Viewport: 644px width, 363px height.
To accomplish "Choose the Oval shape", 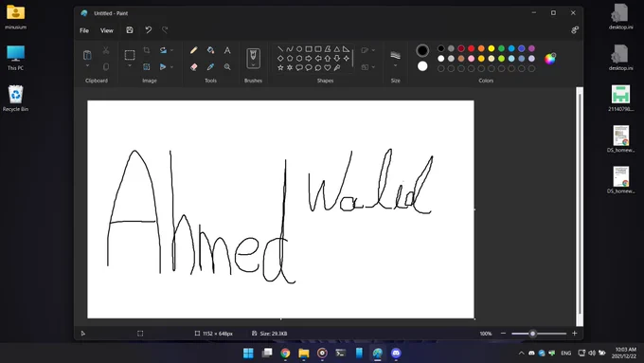I will 299,49.
